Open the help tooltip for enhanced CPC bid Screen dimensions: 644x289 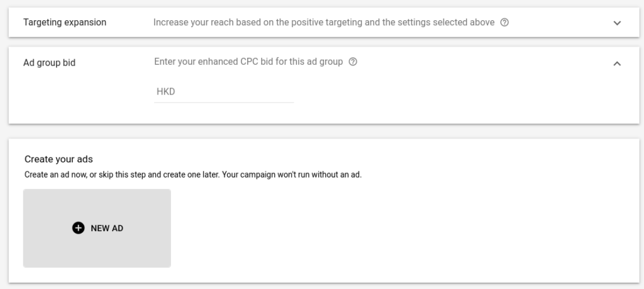(x=353, y=62)
